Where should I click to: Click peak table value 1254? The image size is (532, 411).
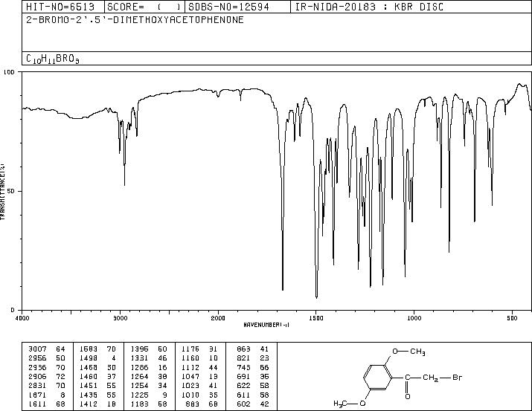click(x=139, y=386)
